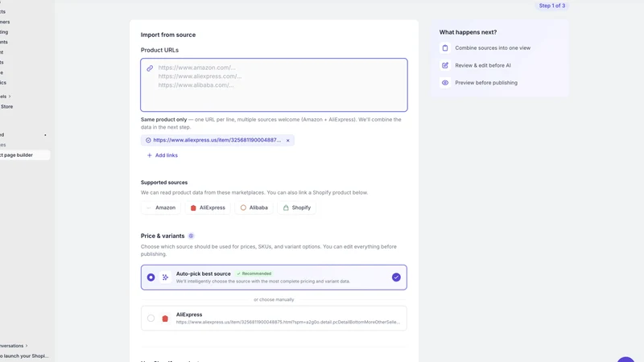Select Auto-pick best source radio button
Screen dimensions: 644x362
151,278
